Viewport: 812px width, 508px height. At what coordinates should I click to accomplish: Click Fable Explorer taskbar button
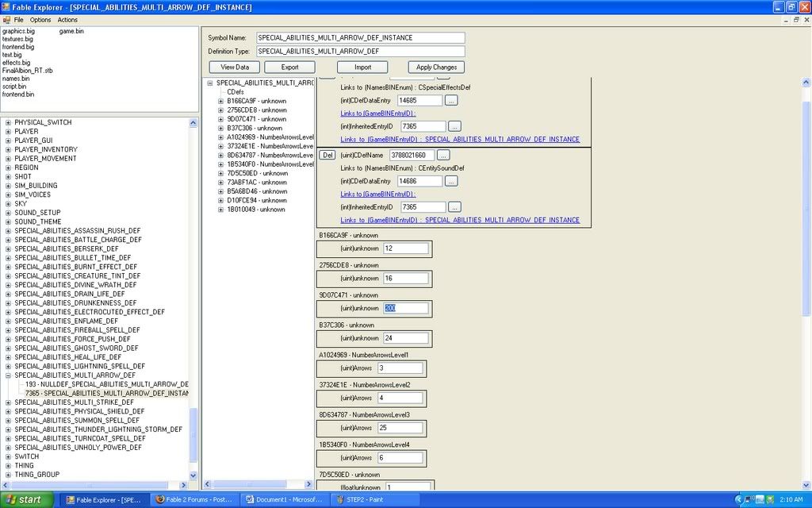105,500
